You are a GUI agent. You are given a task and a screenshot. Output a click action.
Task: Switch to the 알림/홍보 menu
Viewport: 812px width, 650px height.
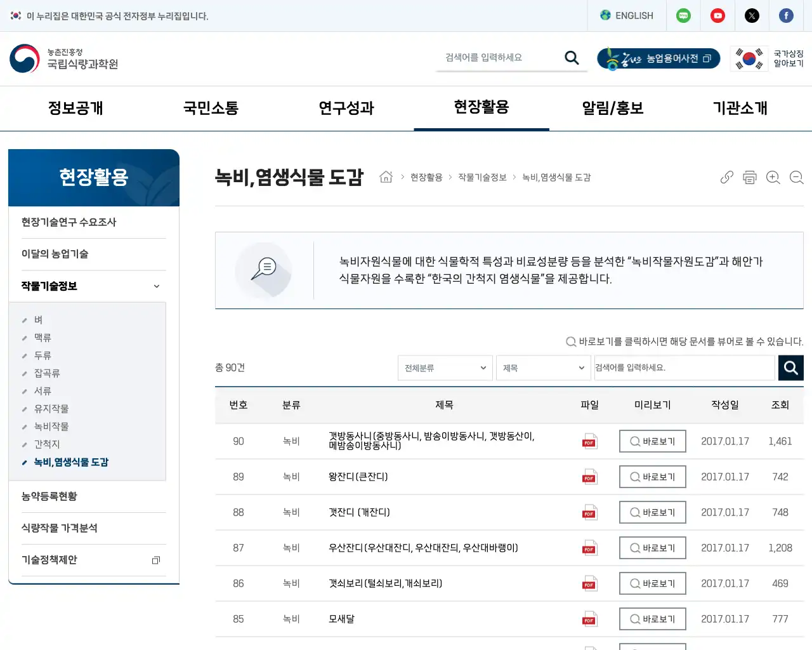pos(611,108)
